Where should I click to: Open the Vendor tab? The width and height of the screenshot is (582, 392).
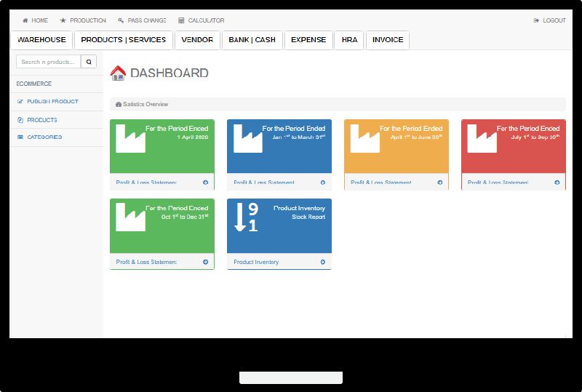click(x=197, y=40)
